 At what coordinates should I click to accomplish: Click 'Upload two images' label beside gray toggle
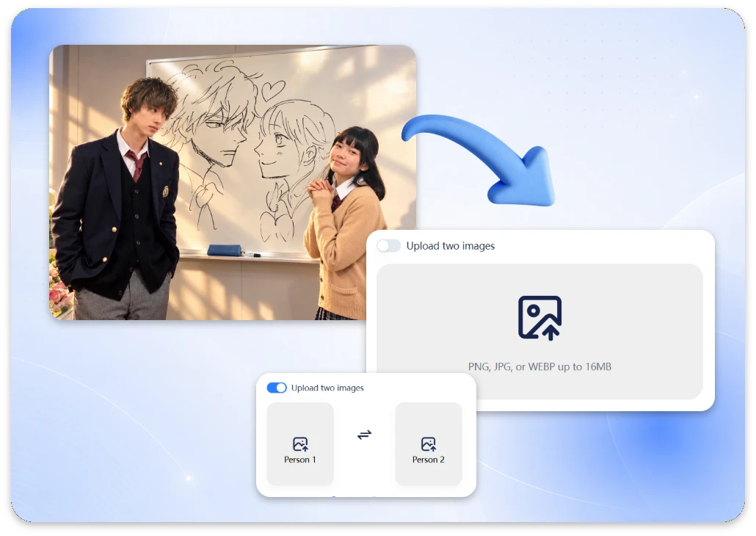pyautogui.click(x=451, y=246)
